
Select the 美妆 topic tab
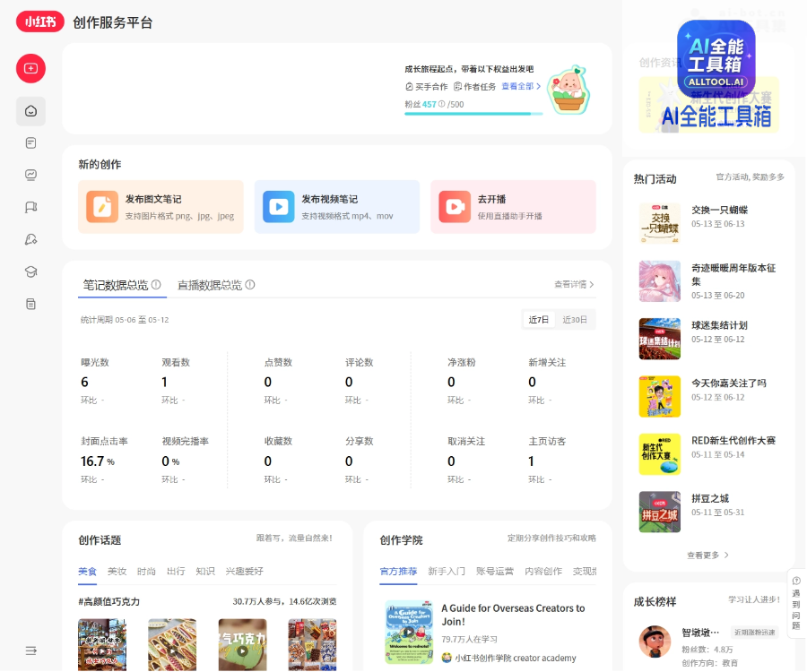point(117,572)
